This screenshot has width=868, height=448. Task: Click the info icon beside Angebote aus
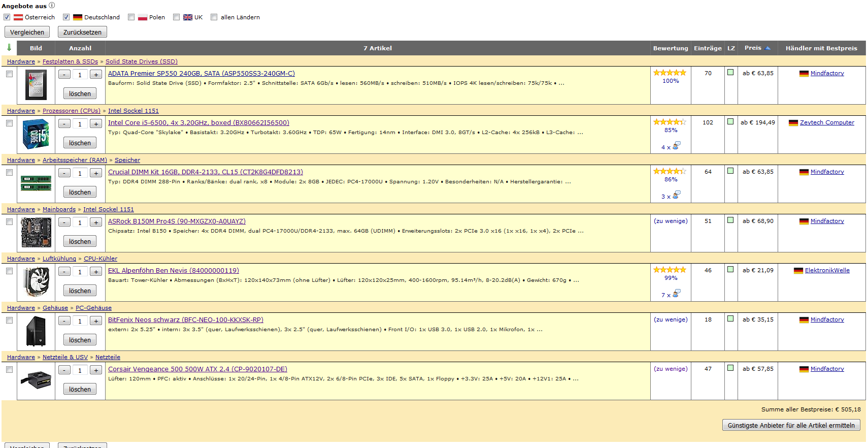[52, 5]
